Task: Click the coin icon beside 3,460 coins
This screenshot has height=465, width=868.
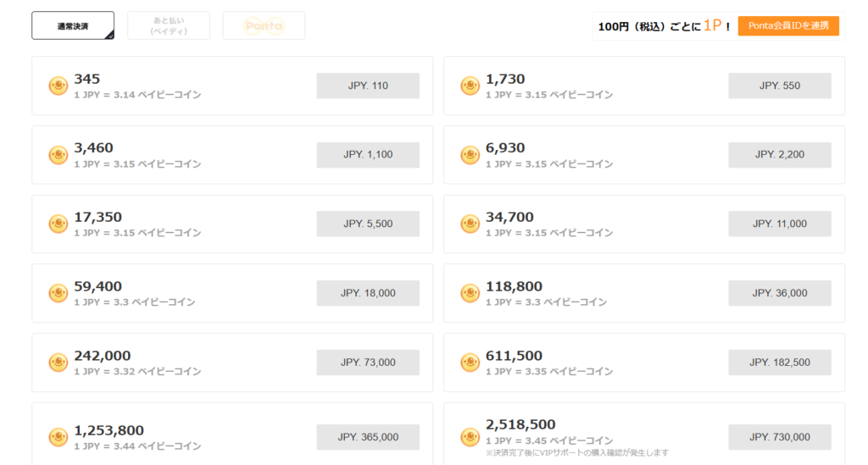Action: (58, 155)
